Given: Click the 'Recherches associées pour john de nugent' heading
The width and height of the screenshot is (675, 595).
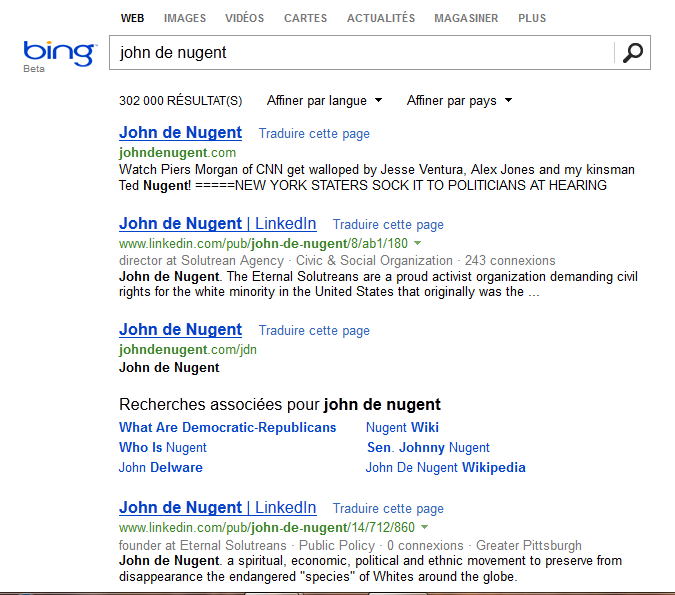Looking at the screenshot, I should coord(280,404).
